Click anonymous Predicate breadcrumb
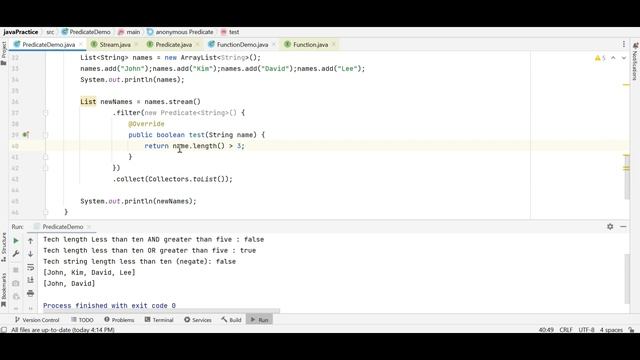 (x=180, y=32)
